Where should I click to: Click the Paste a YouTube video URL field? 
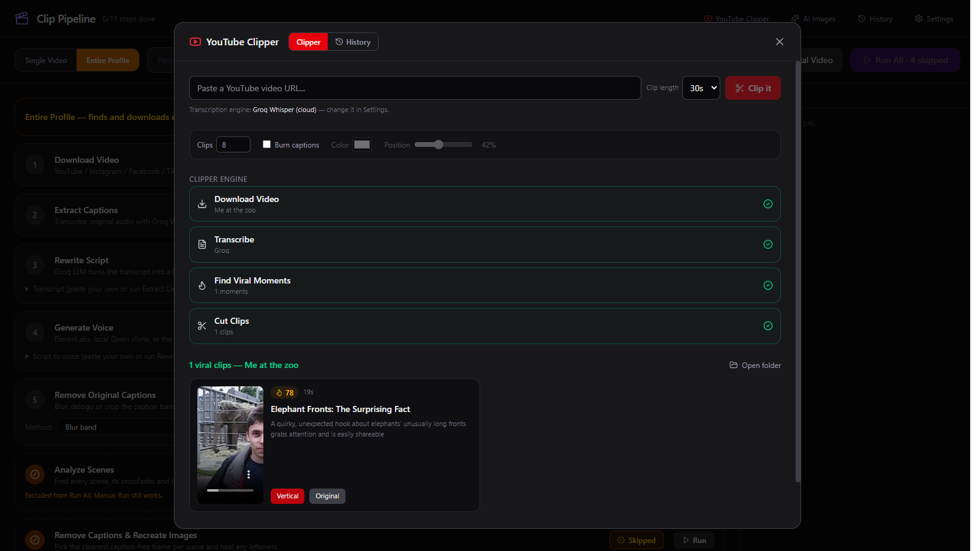click(x=415, y=88)
